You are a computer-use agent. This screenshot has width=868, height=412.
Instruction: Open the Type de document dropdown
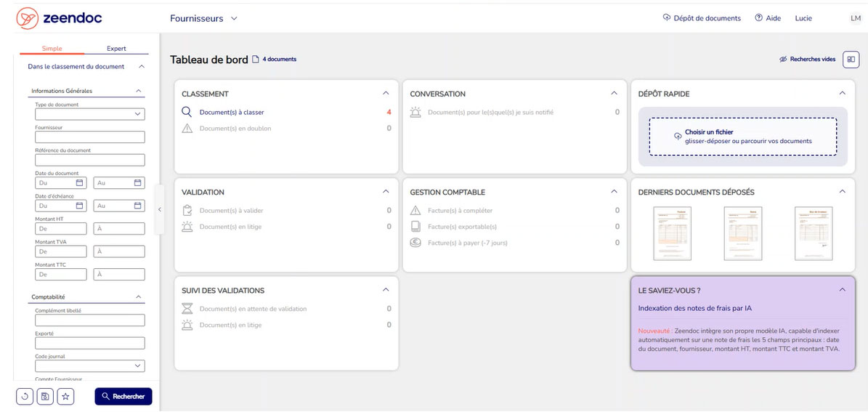pyautogui.click(x=90, y=114)
